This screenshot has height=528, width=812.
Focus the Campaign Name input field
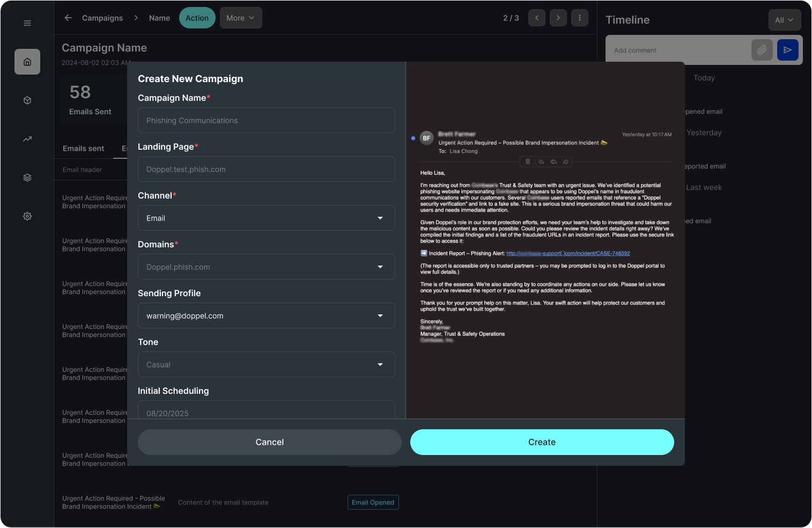coord(267,120)
